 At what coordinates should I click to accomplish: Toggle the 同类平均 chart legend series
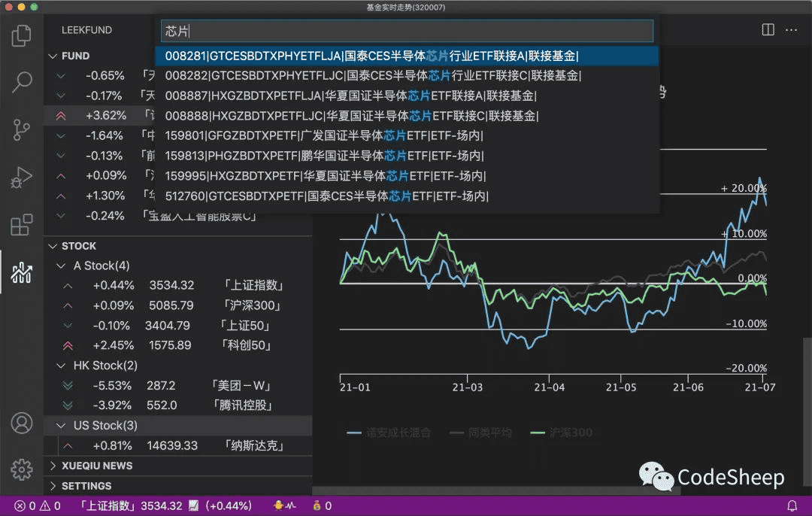click(480, 433)
